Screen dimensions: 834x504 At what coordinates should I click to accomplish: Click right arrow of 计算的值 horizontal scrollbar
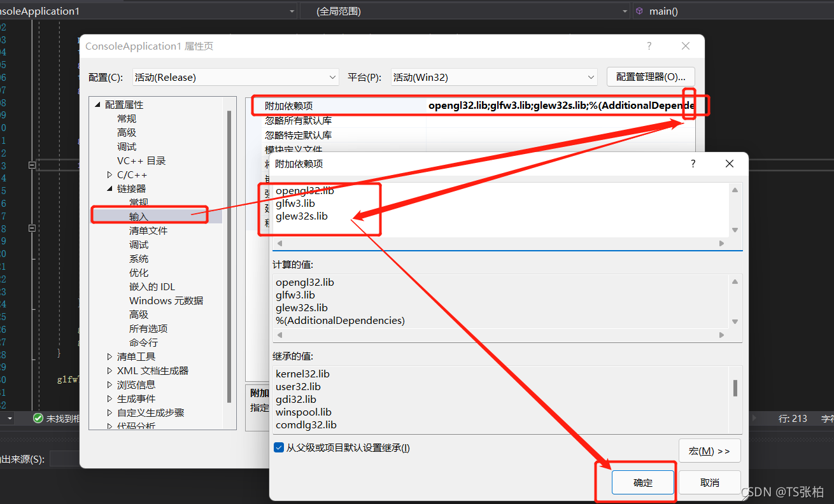click(x=721, y=335)
